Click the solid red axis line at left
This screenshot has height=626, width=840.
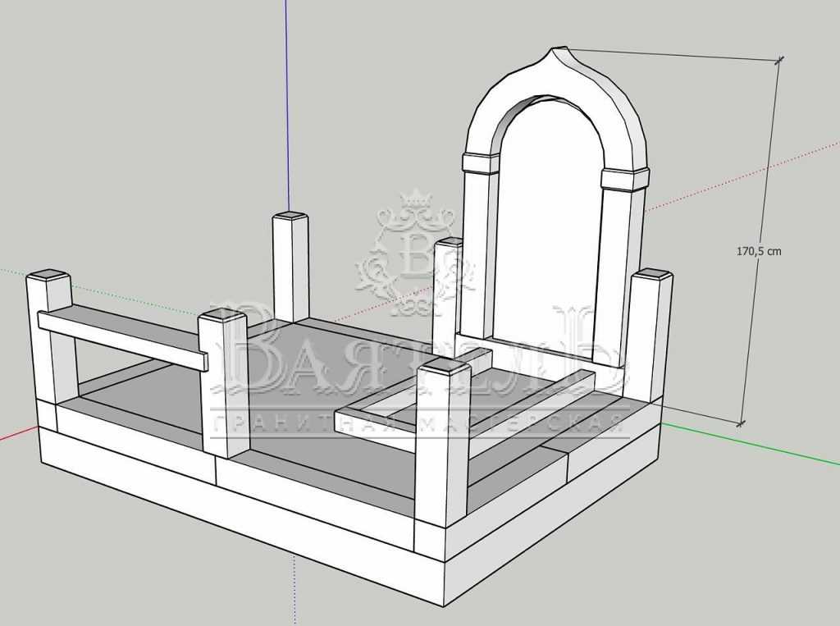point(16,436)
